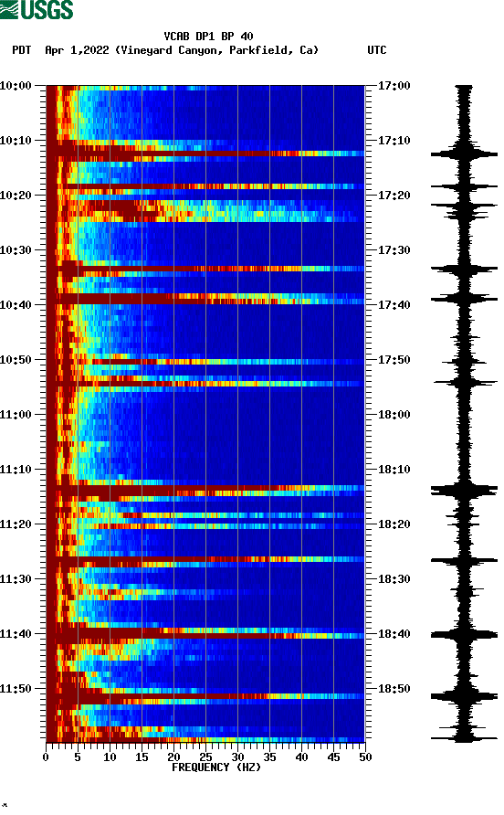Click the '10:00' PDT time label
This screenshot has height=815, width=504.
pos(16,85)
